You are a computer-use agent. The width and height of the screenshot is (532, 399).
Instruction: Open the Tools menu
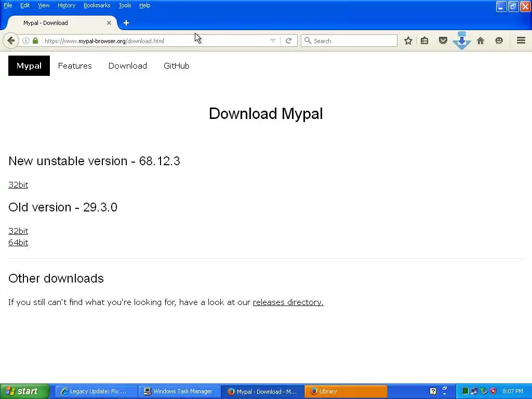point(125,5)
